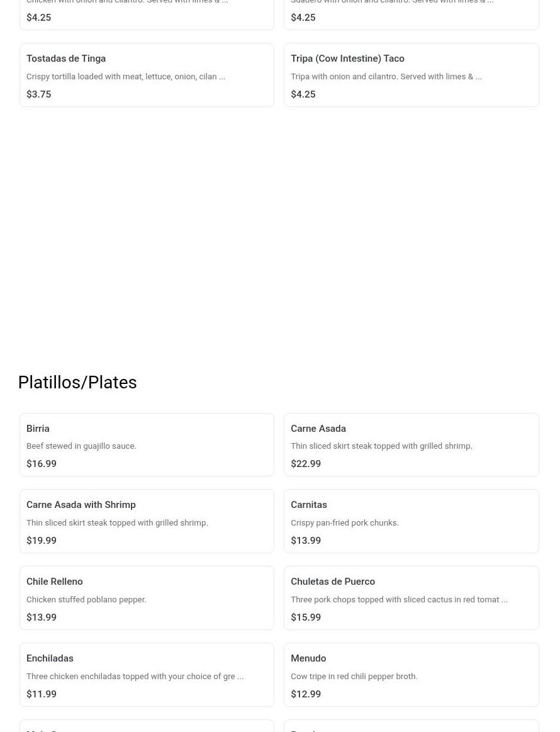Viewport: 560px width, 732px height.
Task: Click 'Chicken stuffed poblano pepper' text
Action: [86, 599]
